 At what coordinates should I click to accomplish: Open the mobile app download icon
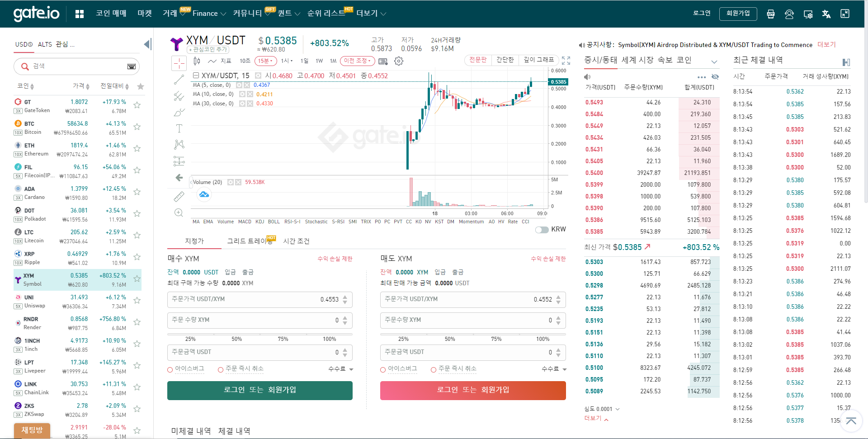click(x=771, y=14)
